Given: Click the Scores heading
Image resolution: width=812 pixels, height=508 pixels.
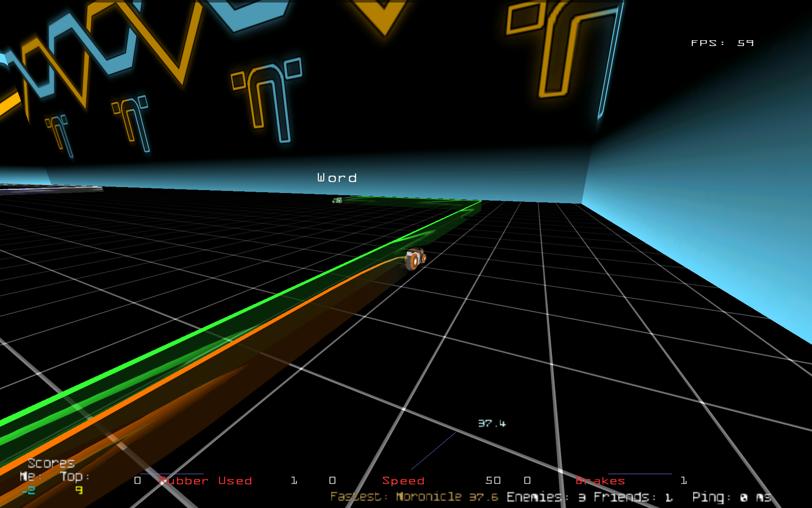Looking at the screenshot, I should 51,463.
